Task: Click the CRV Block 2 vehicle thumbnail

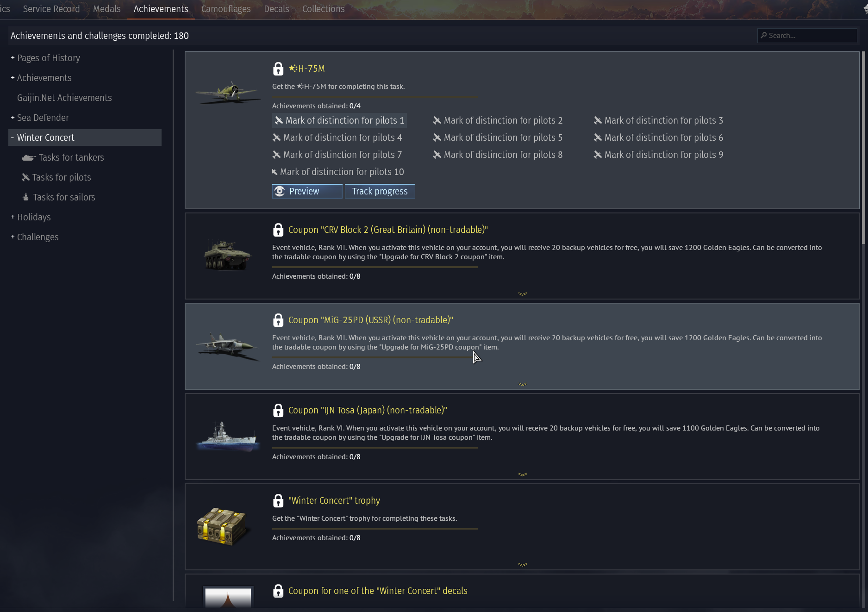Action: click(x=228, y=255)
